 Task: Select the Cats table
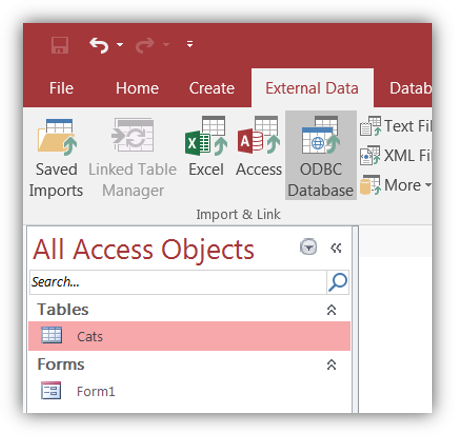pyautogui.click(x=189, y=336)
